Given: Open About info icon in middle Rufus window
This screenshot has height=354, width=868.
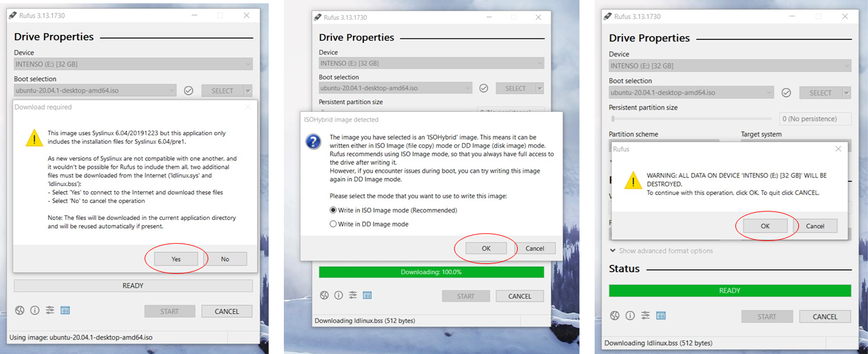Looking at the screenshot, I should tap(338, 296).
